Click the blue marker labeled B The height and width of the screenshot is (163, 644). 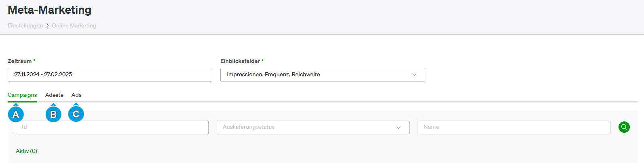click(x=53, y=114)
